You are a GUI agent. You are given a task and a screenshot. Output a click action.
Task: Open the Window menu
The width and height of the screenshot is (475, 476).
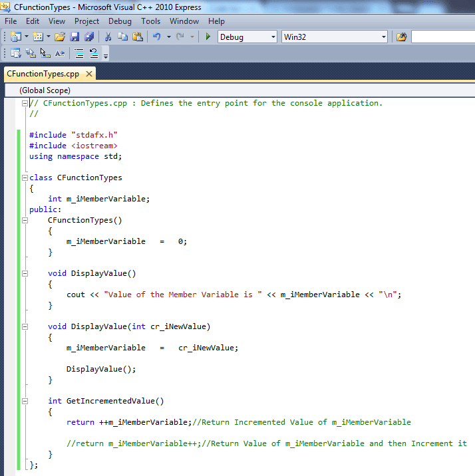[184, 21]
